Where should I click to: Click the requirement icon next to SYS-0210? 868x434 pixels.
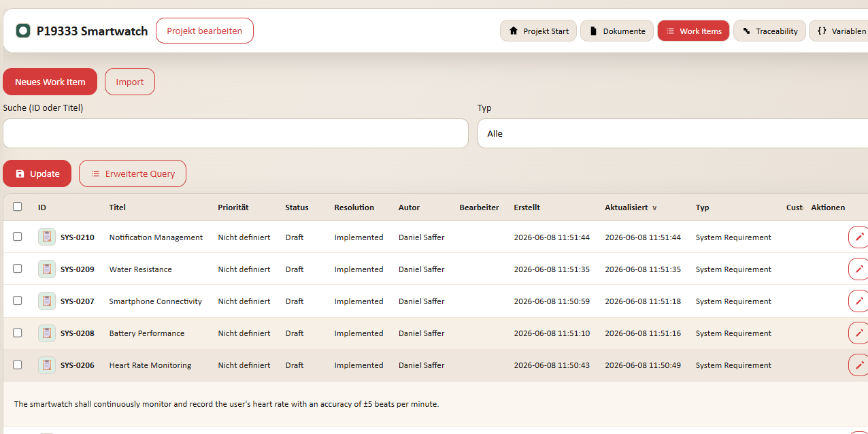(x=47, y=237)
